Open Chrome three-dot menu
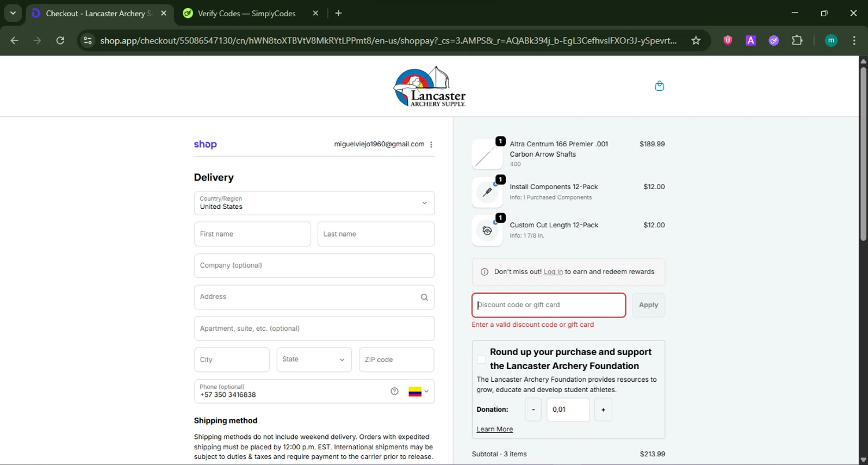 pyautogui.click(x=854, y=40)
